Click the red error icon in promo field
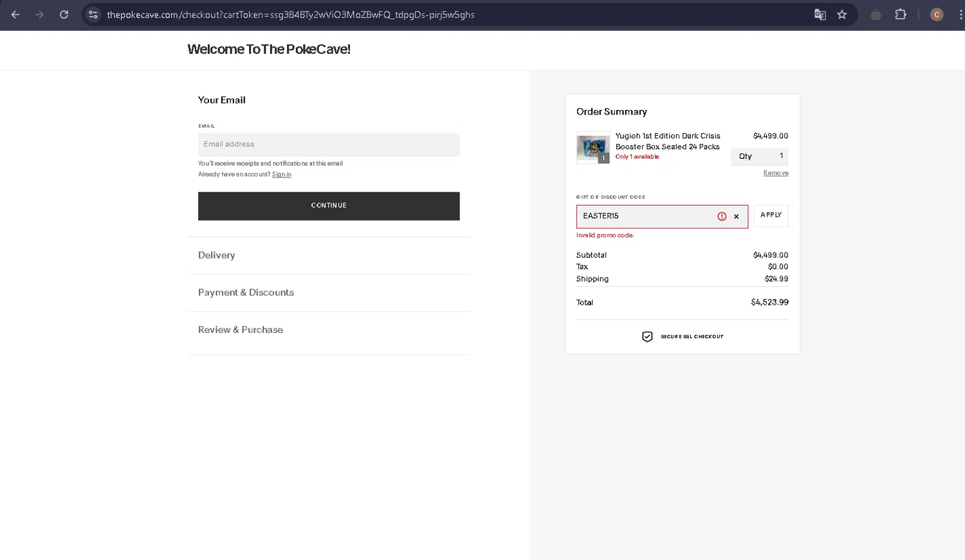This screenshot has height=560, width=965. pyautogui.click(x=722, y=217)
